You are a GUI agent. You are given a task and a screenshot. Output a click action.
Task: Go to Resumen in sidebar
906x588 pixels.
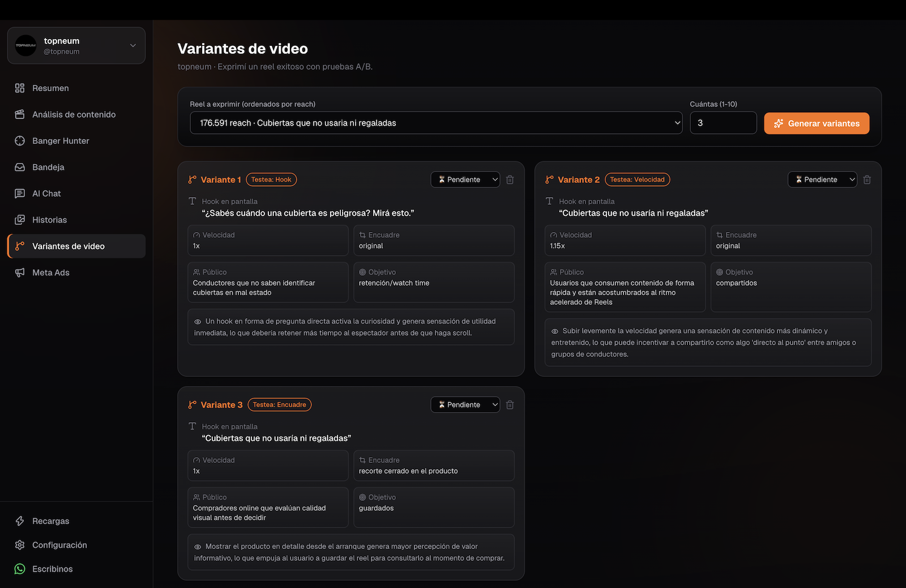(76, 88)
